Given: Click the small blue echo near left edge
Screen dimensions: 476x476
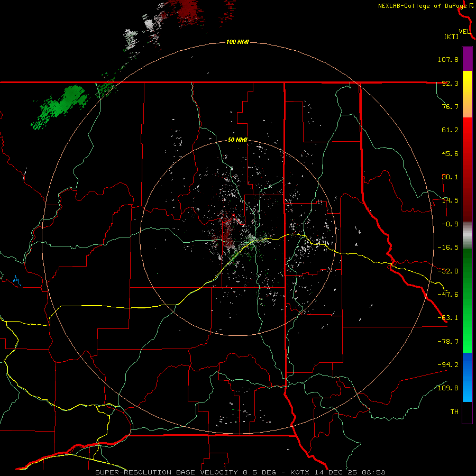Looking at the screenshot, I should click(17, 280).
